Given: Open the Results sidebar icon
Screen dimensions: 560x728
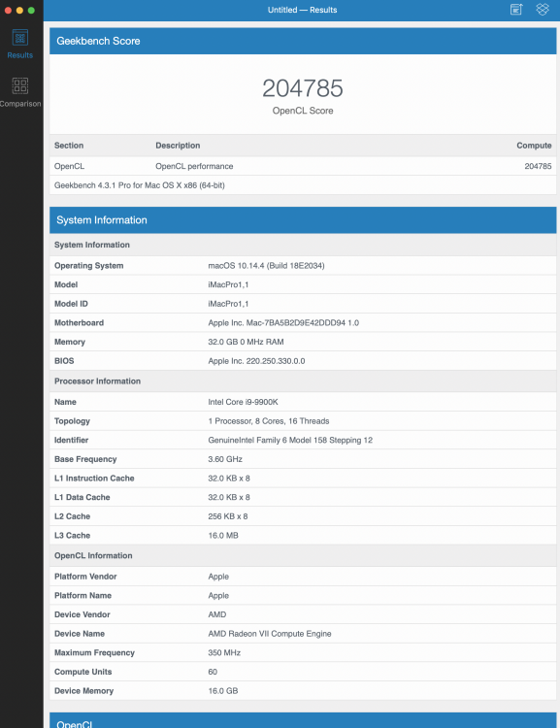Looking at the screenshot, I should 20,38.
